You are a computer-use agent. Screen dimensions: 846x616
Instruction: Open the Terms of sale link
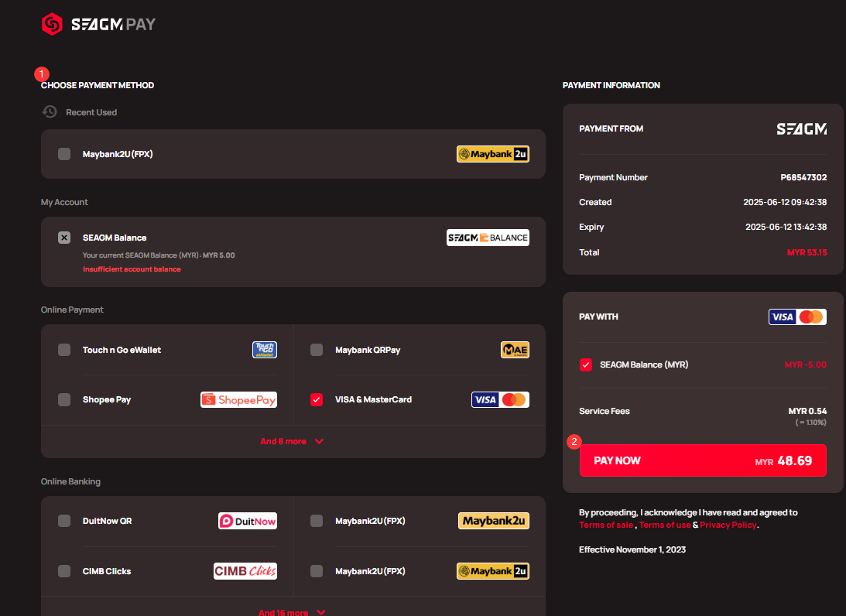(606, 525)
